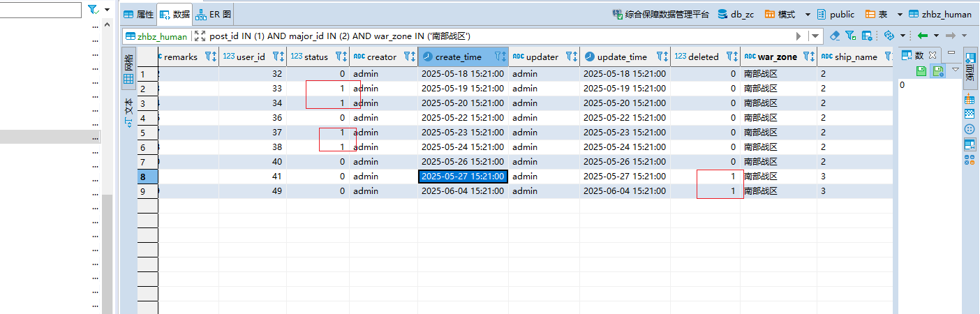Toggle the value panel icon in right sidebar

tap(970, 144)
